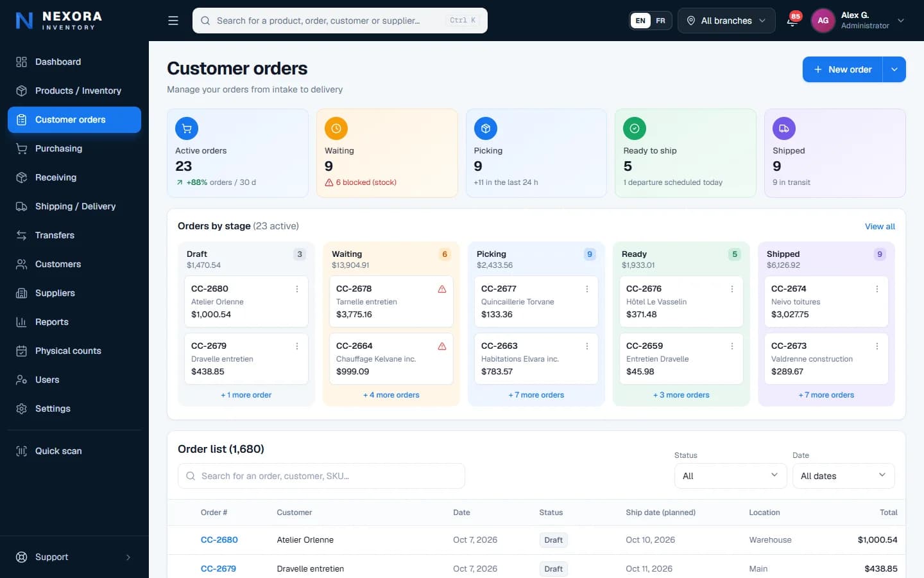Open the All dates filter dropdown

844,476
